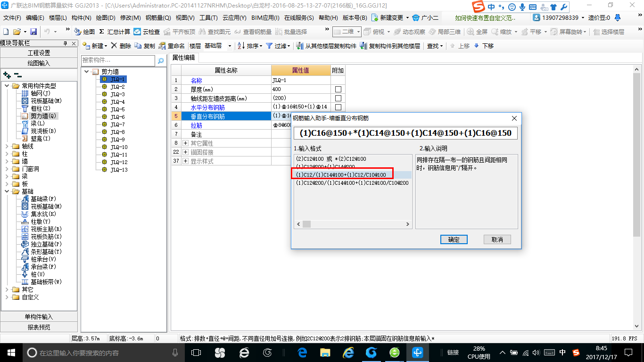Screen dimensions: 644x362
Task: Select 轴网(J) in the navigation tree
Action: coord(40,93)
